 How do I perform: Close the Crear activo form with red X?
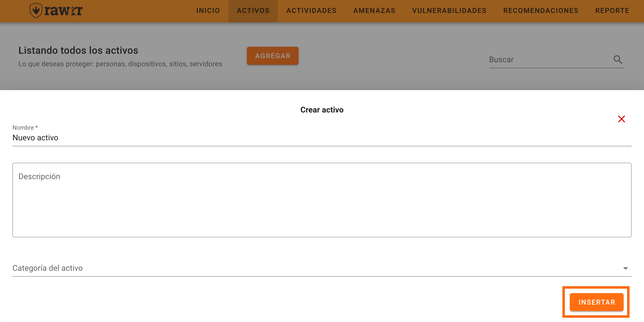(x=621, y=119)
